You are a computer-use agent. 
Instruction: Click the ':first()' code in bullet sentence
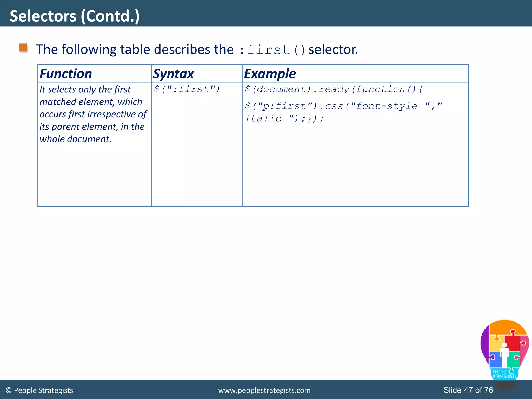point(272,50)
